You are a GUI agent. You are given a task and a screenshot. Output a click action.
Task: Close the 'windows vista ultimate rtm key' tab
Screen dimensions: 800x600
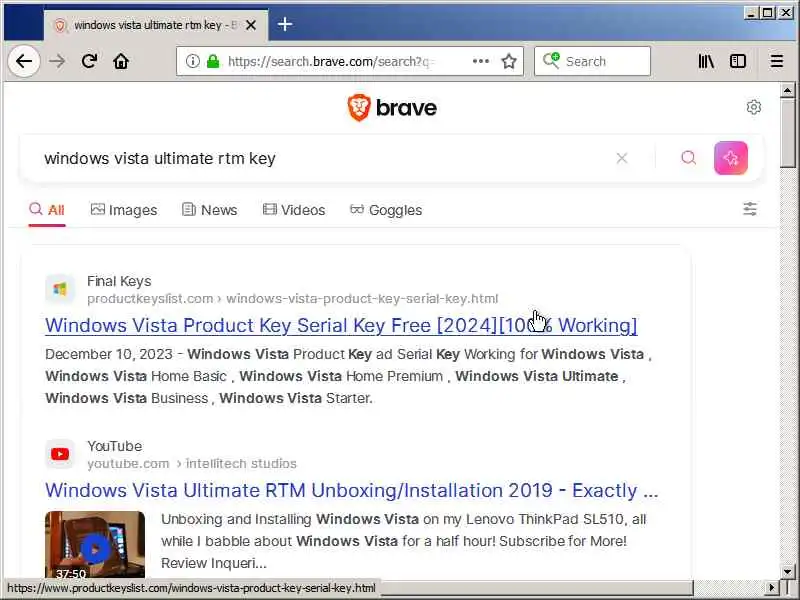coord(251,25)
